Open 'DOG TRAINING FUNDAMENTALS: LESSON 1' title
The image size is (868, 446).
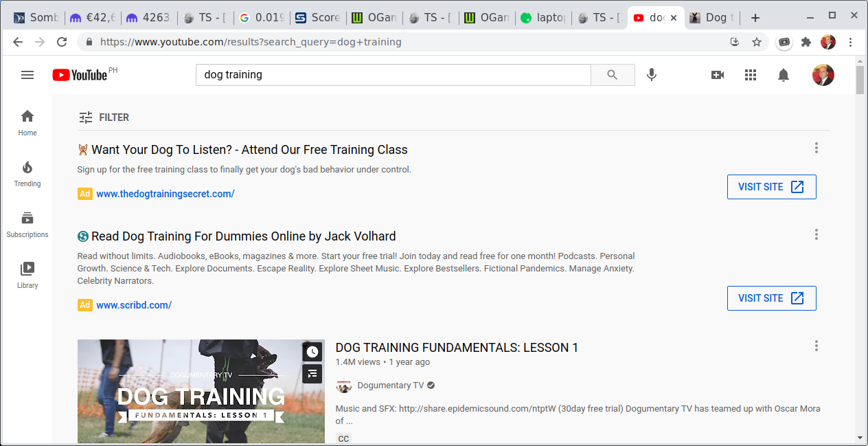pyautogui.click(x=457, y=348)
